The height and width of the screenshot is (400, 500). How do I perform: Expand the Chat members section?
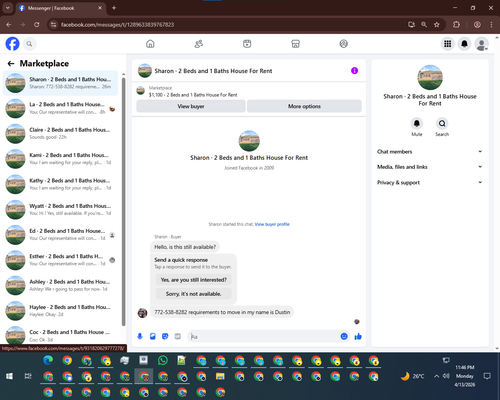430,152
